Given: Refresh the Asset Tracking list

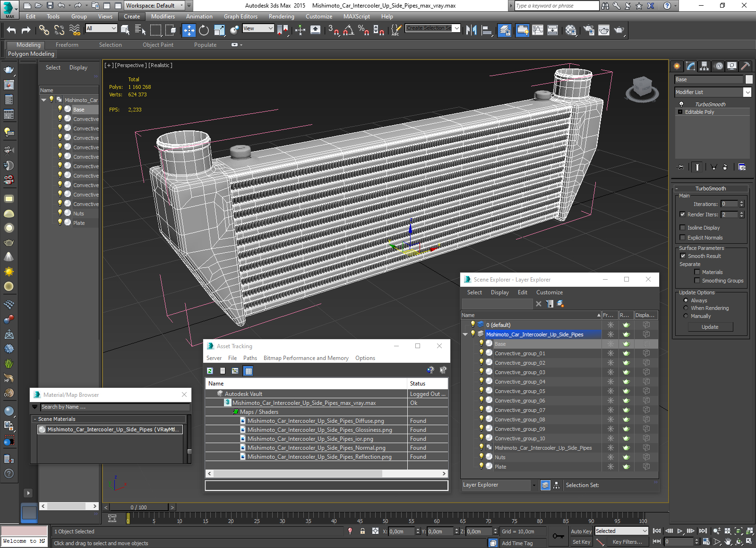Looking at the screenshot, I should (210, 371).
